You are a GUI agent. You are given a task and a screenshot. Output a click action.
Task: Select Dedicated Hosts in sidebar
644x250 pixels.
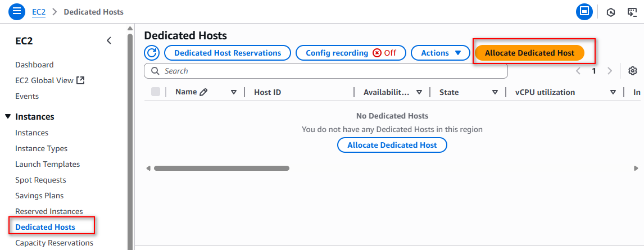pos(45,227)
